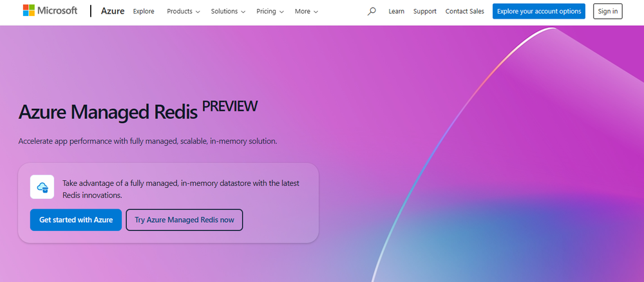Open the Learn link
This screenshot has width=644, height=282.
click(396, 11)
